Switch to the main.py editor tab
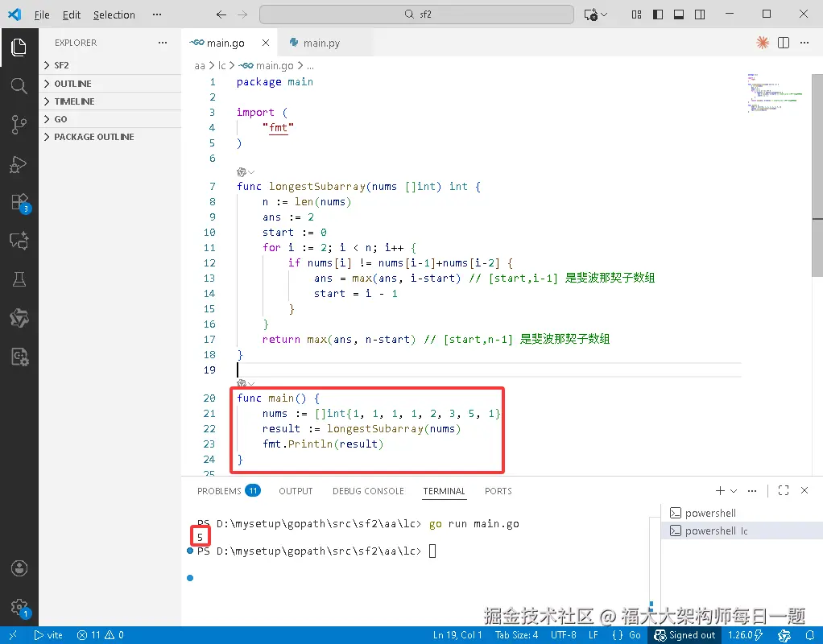823x644 pixels. [321, 43]
